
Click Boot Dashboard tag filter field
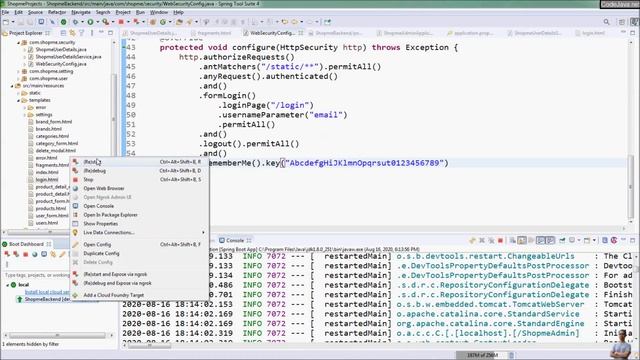[x=37, y=276]
